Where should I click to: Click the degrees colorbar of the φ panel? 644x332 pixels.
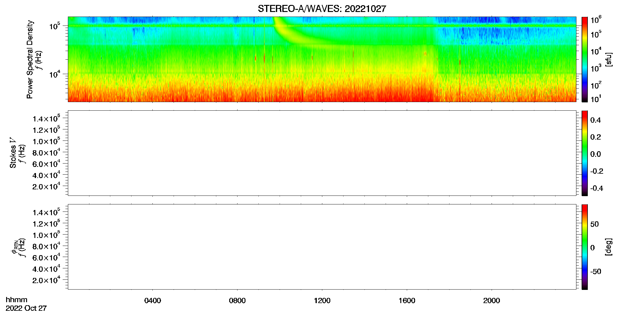584,247
